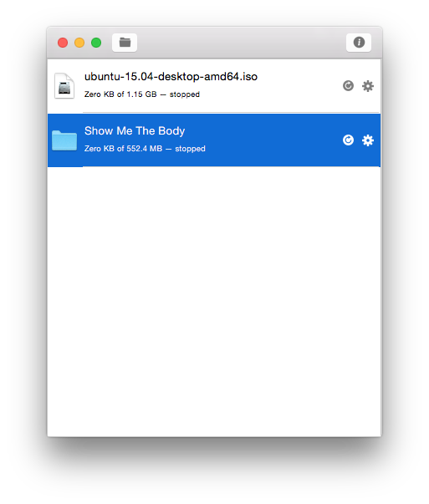Image resolution: width=429 pixels, height=504 pixels.
Task: Open the gear menu for Show Me The Body
Action: pos(368,140)
